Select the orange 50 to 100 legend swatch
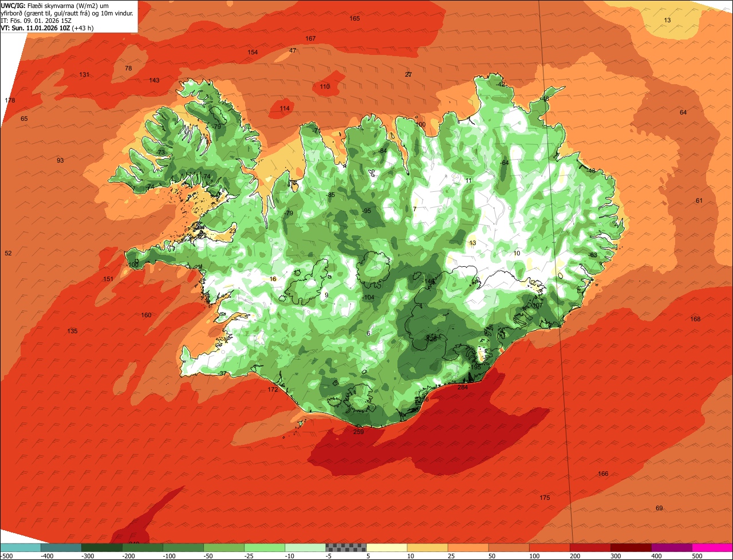 point(509,547)
